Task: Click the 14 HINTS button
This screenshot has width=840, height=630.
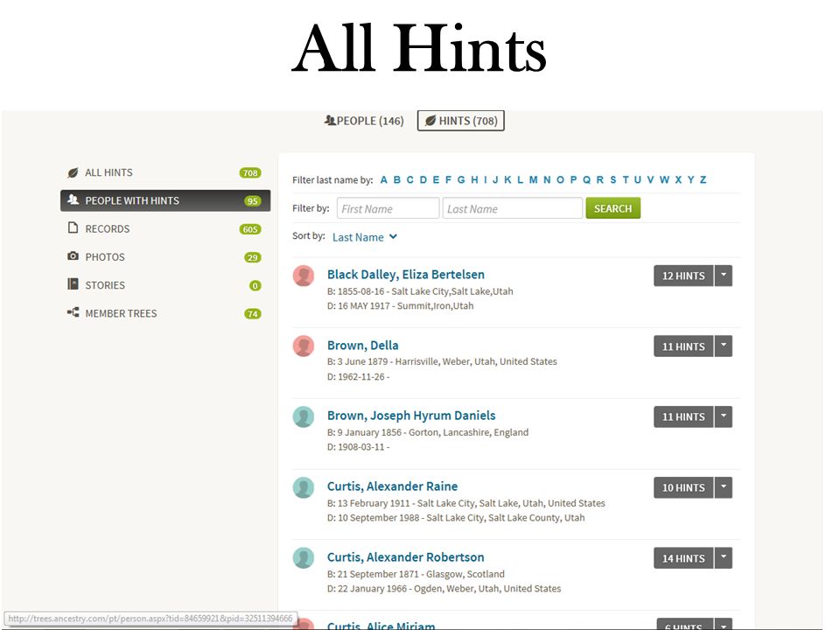Action: tap(683, 557)
